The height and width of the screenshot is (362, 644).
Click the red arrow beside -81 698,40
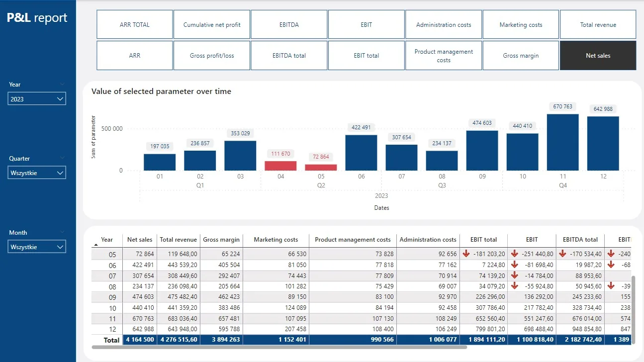515,265
